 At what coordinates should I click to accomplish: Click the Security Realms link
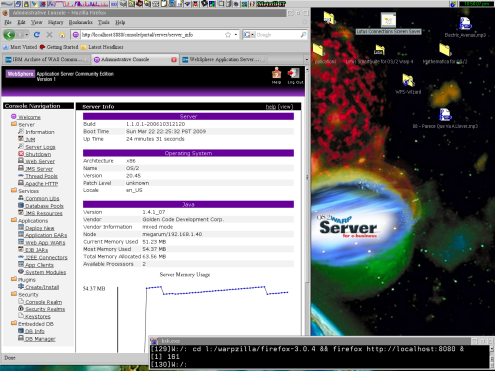tap(45, 309)
